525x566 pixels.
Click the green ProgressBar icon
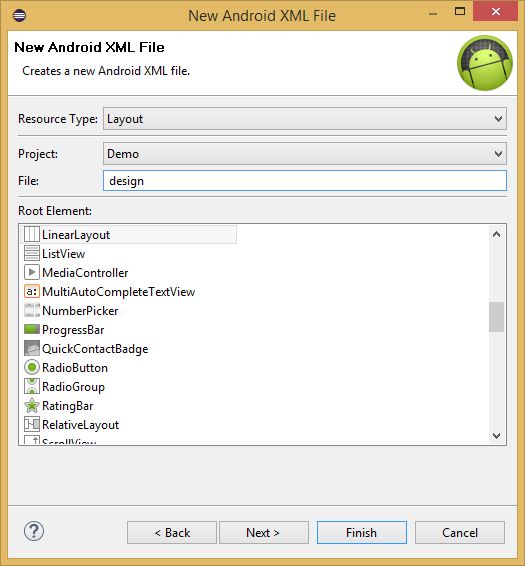point(31,329)
